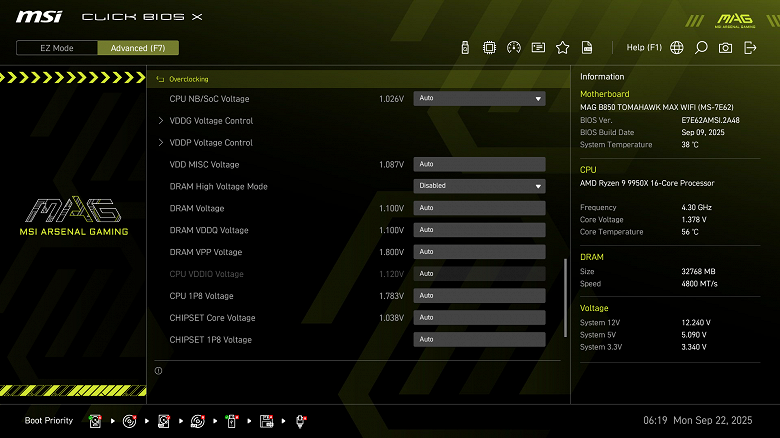
Task: Select the optical disc boot device right after the green-dot hard disk
Action: pos(129,421)
